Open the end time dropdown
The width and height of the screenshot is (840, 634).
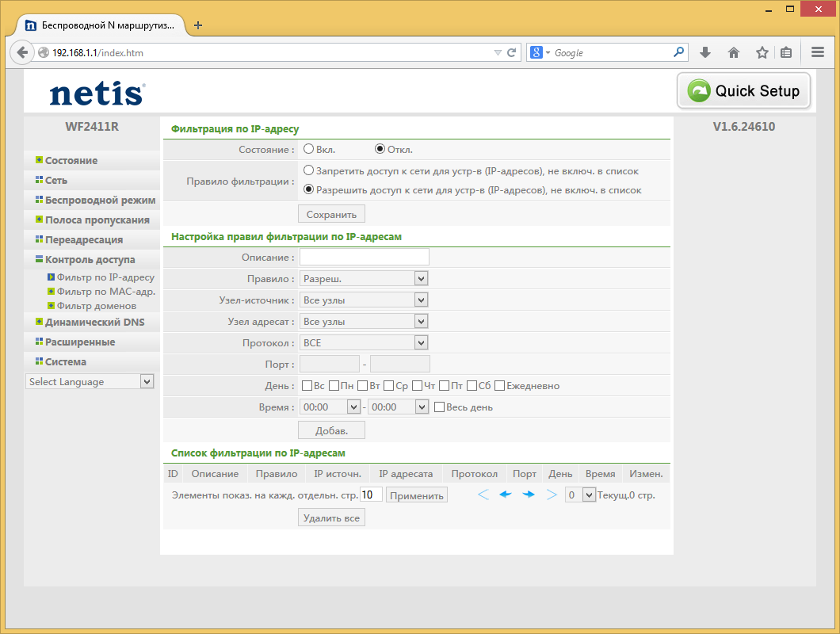(399, 407)
